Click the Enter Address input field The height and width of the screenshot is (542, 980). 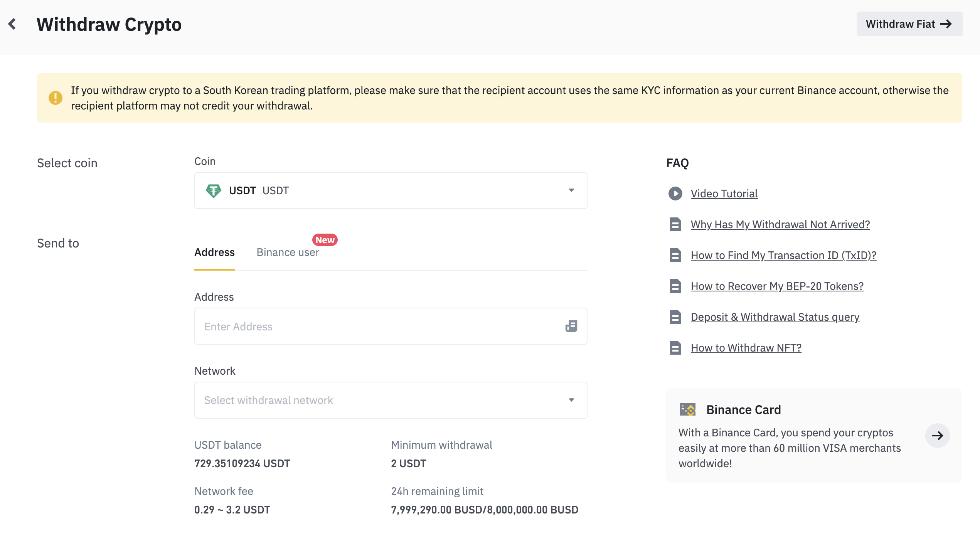click(378, 326)
